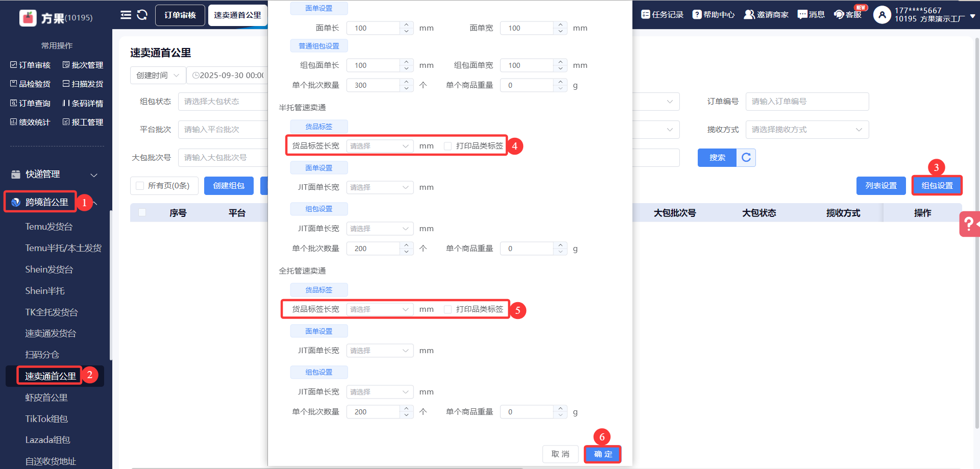Click 创建组包 button
Screen dimensions: 980x469
click(229, 186)
